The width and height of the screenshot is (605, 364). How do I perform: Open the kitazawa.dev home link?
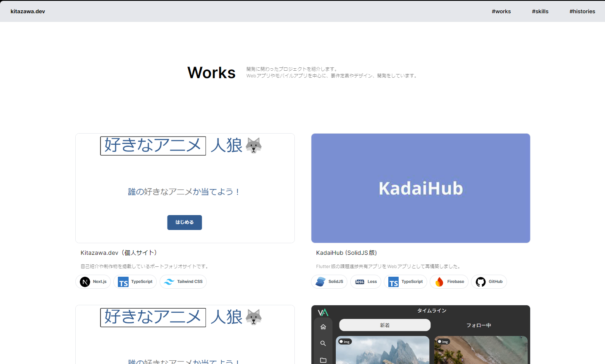click(x=28, y=12)
